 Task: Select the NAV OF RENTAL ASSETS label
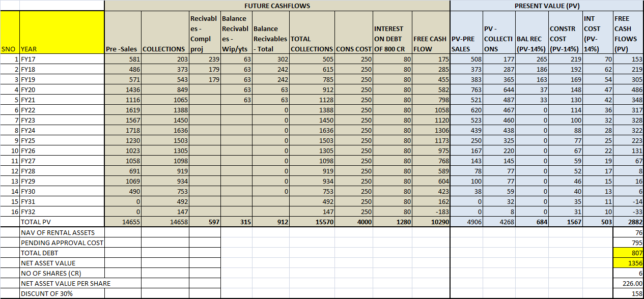(x=61, y=232)
